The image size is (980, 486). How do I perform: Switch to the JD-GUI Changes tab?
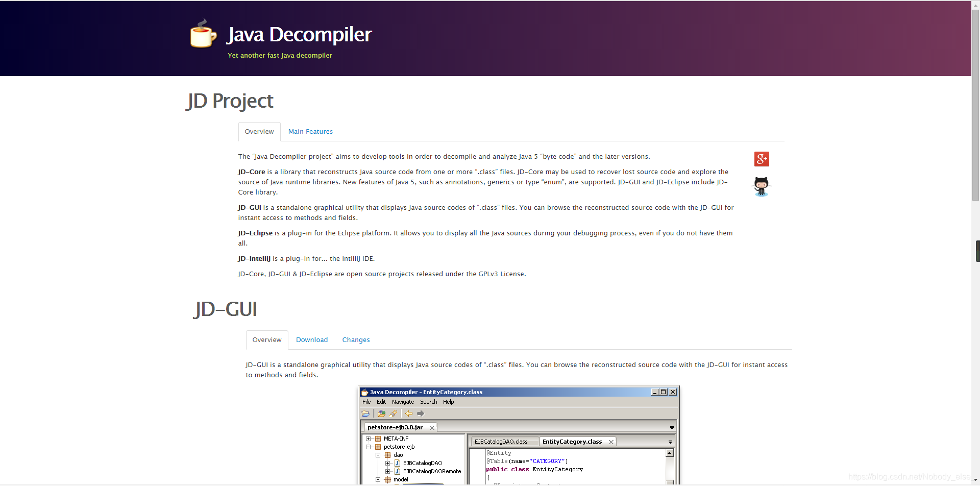[356, 340]
